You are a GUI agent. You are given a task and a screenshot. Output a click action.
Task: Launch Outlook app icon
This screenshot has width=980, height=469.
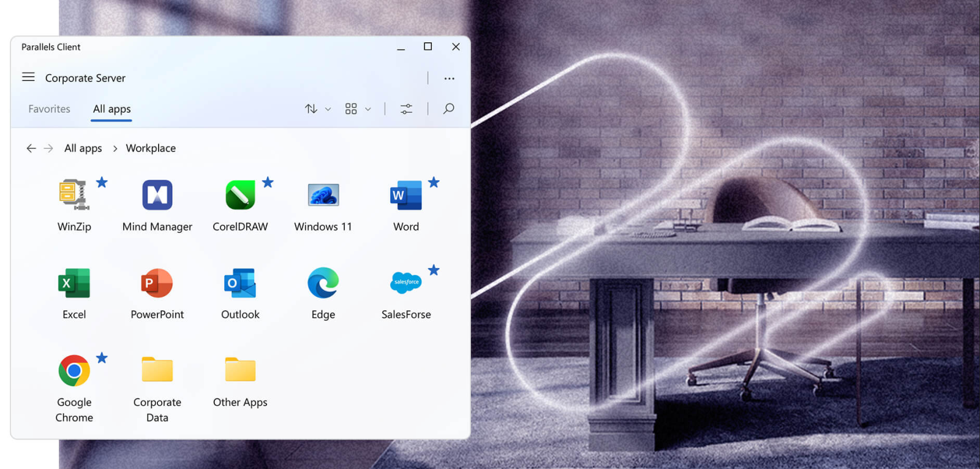[x=240, y=283]
